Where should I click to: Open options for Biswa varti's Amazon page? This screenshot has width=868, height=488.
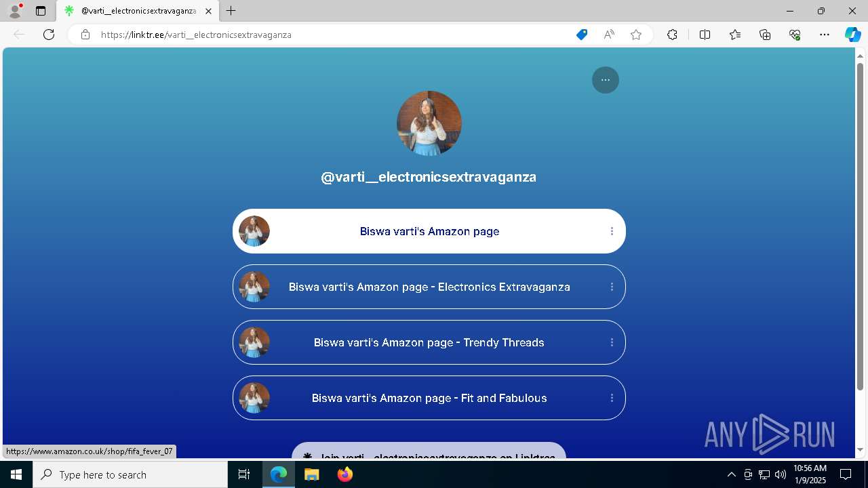(x=612, y=231)
